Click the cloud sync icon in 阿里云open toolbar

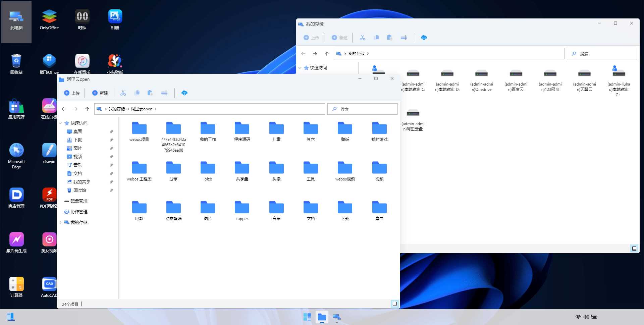[184, 93]
